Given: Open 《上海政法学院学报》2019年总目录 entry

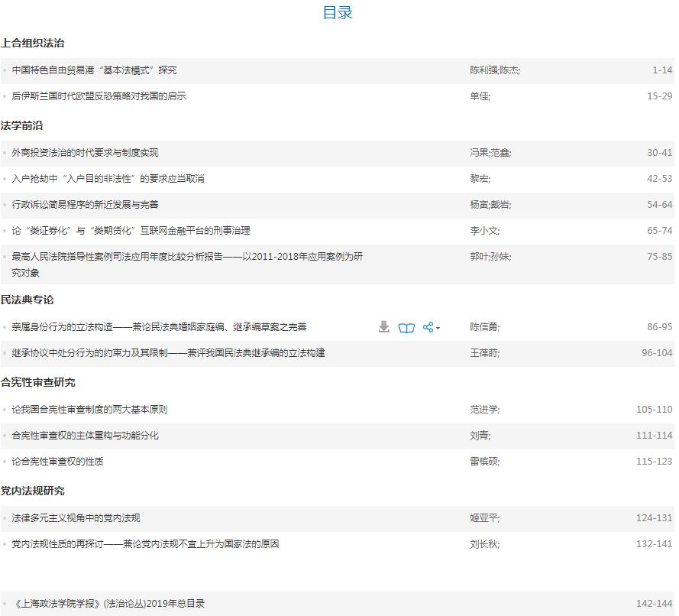Looking at the screenshot, I should [108, 604].
